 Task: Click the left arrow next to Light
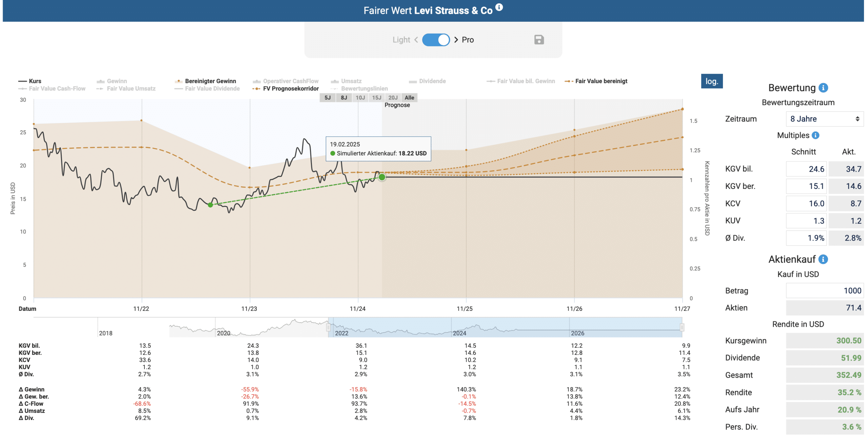tap(416, 40)
